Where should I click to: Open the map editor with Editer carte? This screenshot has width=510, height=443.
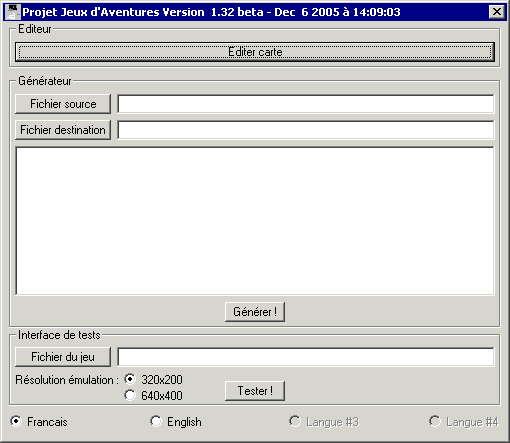tap(255, 52)
